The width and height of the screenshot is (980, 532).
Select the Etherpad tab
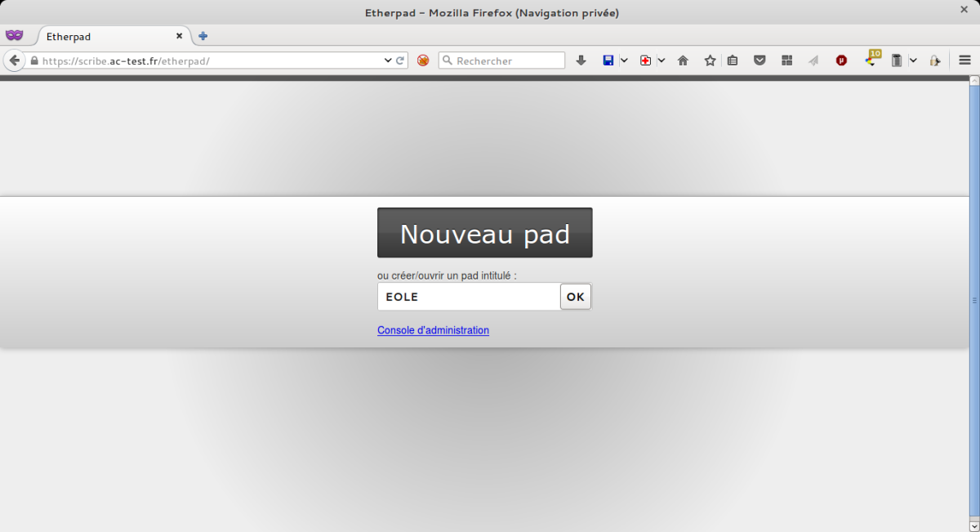coord(113,37)
